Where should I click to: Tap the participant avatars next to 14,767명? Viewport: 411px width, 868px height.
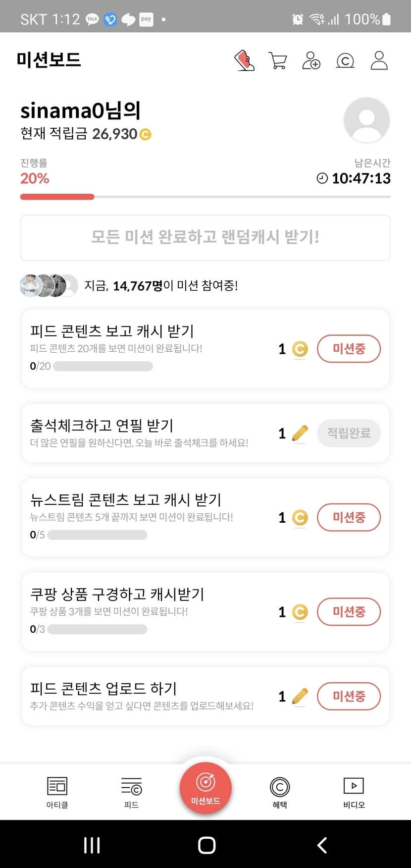49,285
